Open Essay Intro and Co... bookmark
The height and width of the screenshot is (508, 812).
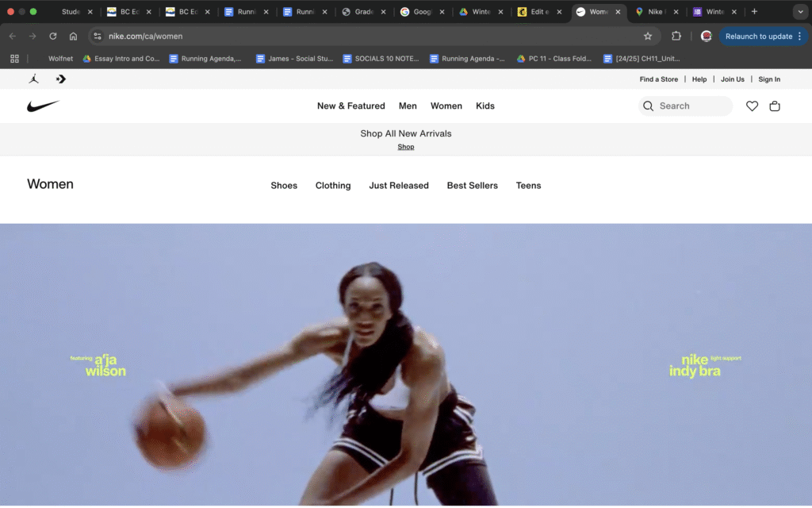[x=121, y=59]
